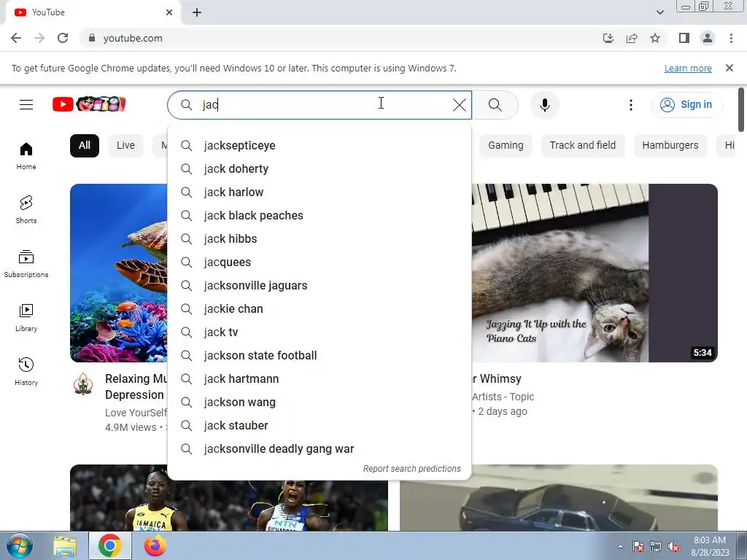Select the Hamburgers filter chip

coord(670,145)
